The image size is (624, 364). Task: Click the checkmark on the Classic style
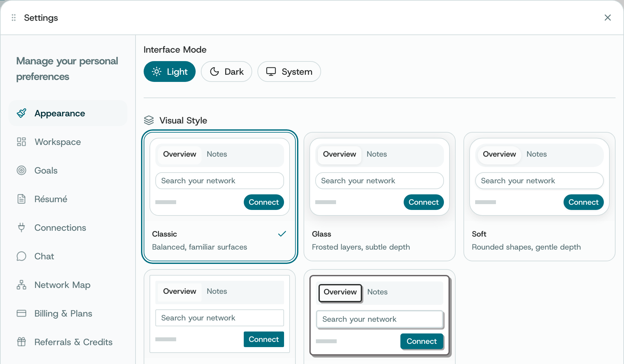[282, 234]
